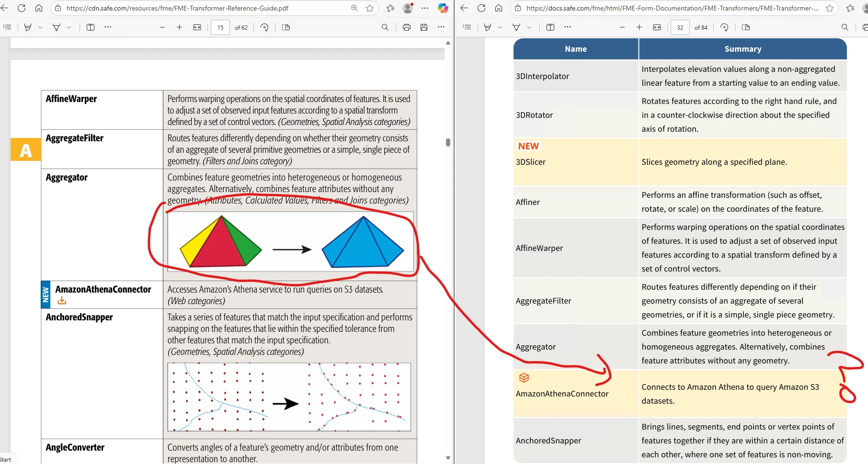
Task: Open home page in right browser window
Action: (x=499, y=8)
